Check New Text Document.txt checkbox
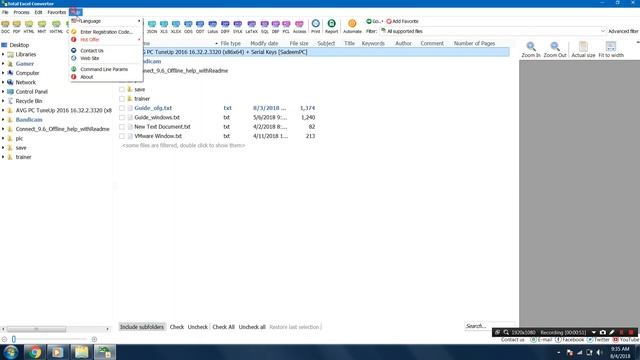The image size is (640, 360). click(122, 127)
